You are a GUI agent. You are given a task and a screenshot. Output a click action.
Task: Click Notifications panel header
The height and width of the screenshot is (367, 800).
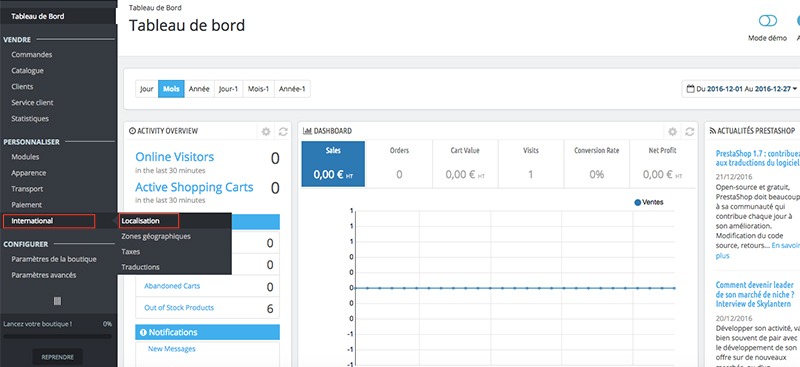click(207, 332)
